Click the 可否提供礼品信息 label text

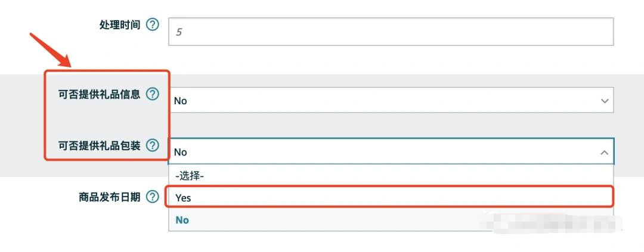point(100,94)
